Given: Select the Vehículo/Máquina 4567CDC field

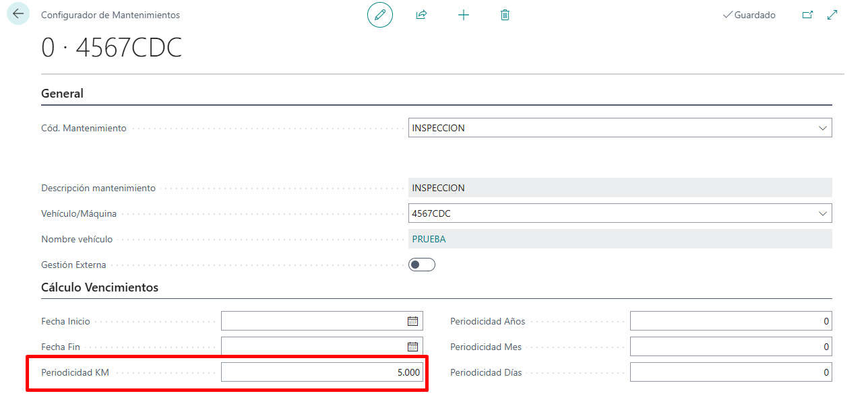Looking at the screenshot, I should tap(620, 213).
